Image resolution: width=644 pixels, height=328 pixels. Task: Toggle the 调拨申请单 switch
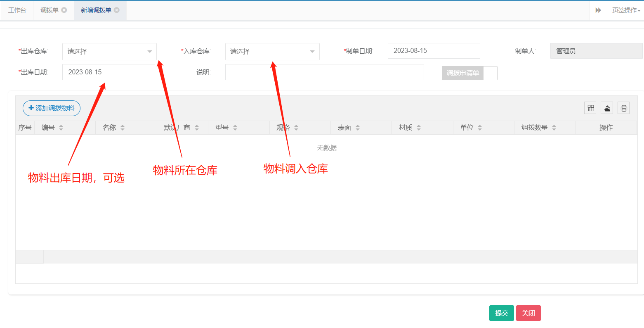[469, 73]
